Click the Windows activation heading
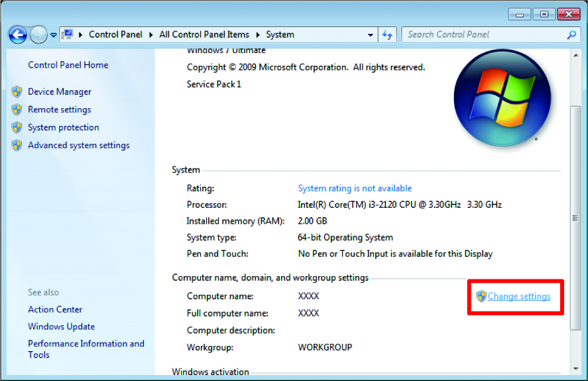 tap(210, 372)
